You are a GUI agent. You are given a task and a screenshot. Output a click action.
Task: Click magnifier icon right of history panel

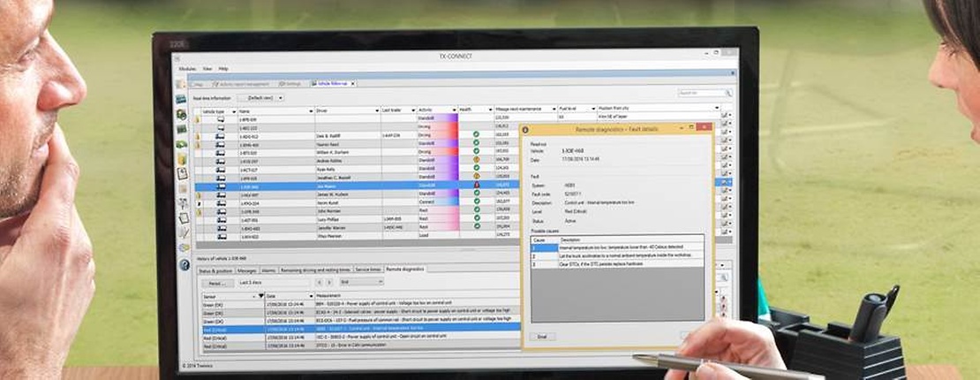pyautogui.click(x=724, y=277)
